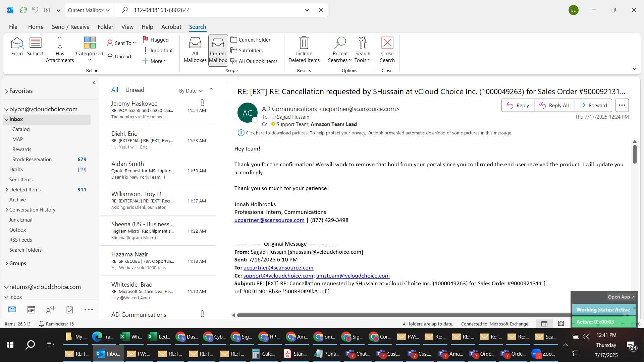Switch to People view icon
The width and height of the screenshot is (644, 362).
coord(50,310)
